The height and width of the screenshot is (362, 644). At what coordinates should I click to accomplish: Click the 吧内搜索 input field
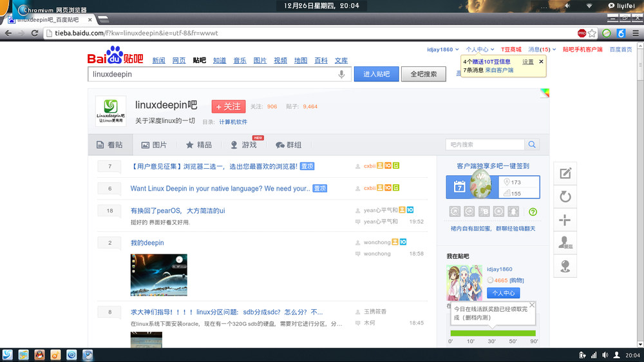click(x=485, y=144)
